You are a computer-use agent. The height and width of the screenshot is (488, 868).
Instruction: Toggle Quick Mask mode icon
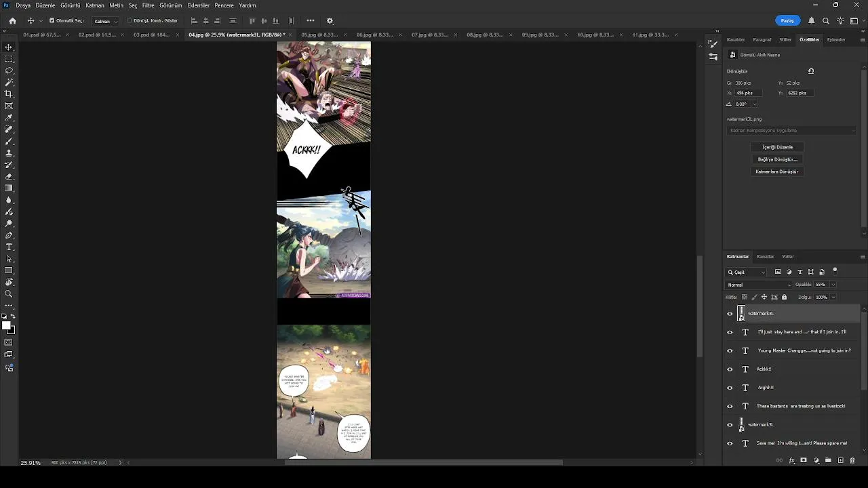(x=9, y=342)
